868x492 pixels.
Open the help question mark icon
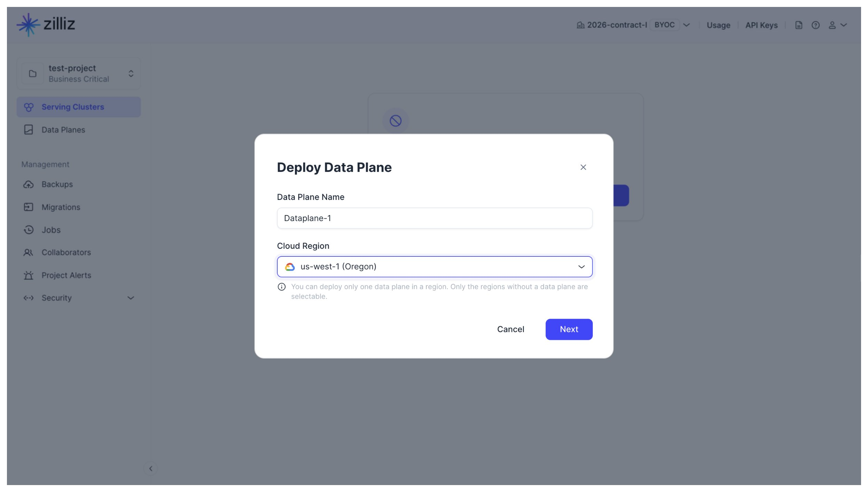pos(816,25)
